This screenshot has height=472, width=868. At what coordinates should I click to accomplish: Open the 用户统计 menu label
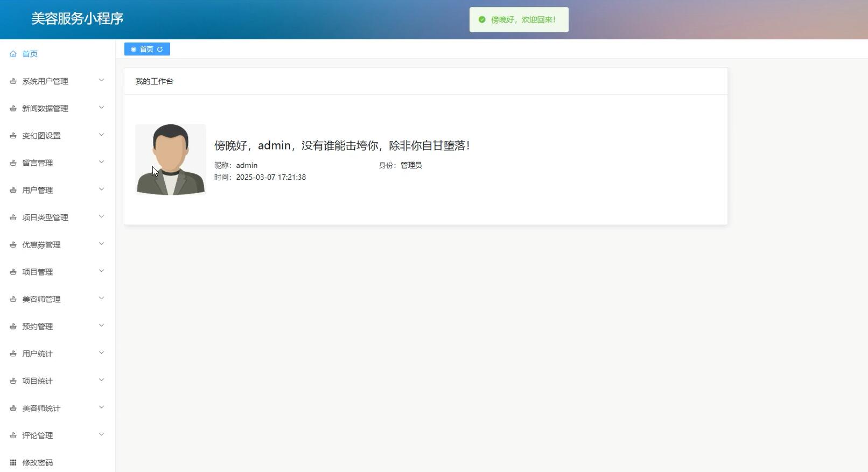tap(38, 354)
